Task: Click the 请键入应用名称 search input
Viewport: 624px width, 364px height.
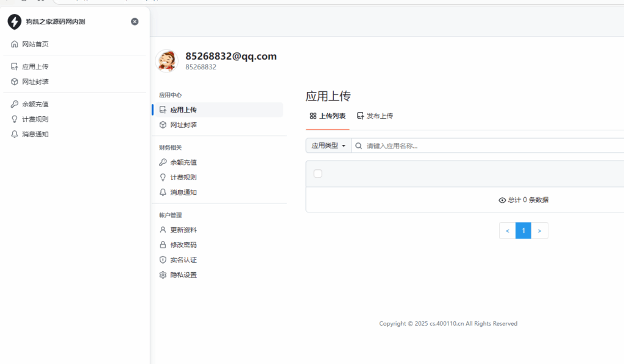Action: [402, 145]
